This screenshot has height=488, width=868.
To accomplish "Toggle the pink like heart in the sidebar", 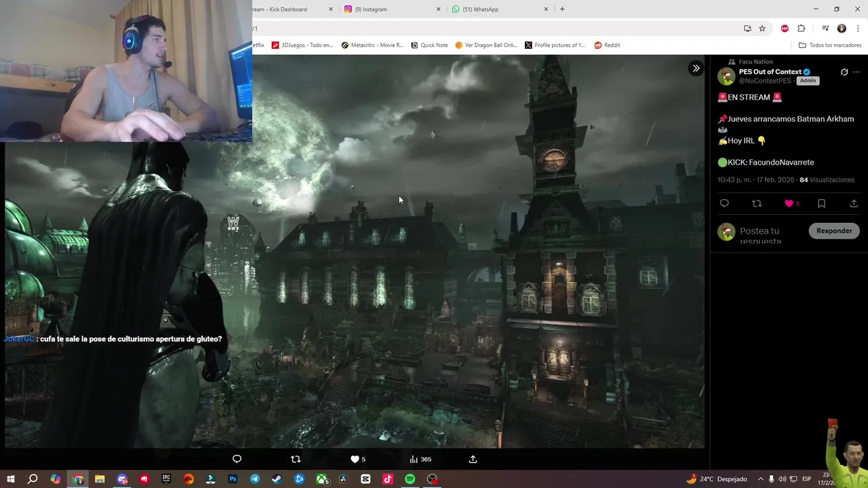I will tap(789, 203).
